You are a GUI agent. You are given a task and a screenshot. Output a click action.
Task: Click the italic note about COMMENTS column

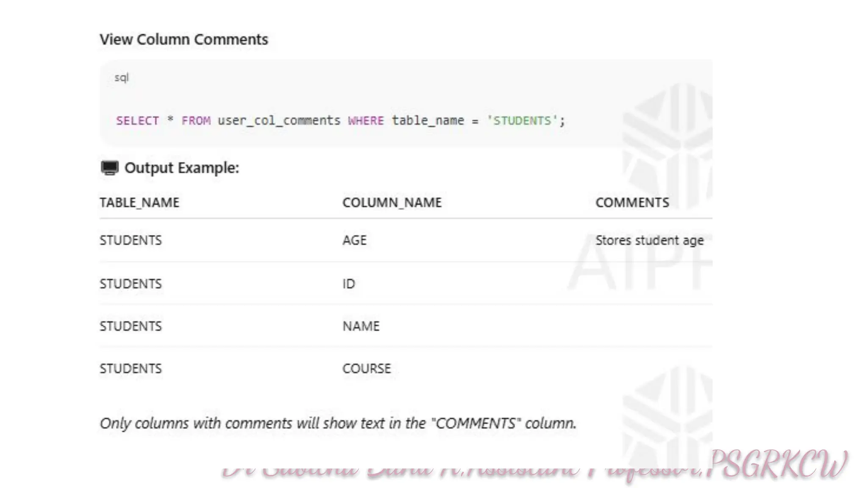point(338,423)
